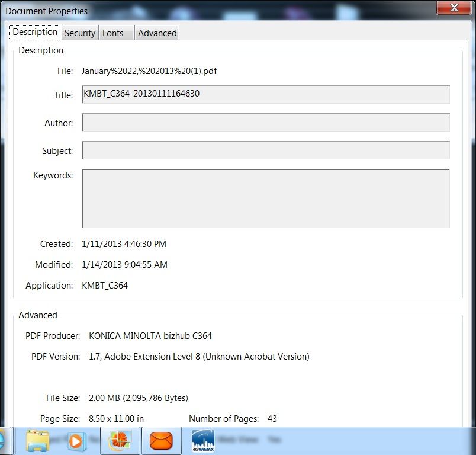Click the partially visible leftmost taskbar icon
476x455 pixels.
[2, 441]
